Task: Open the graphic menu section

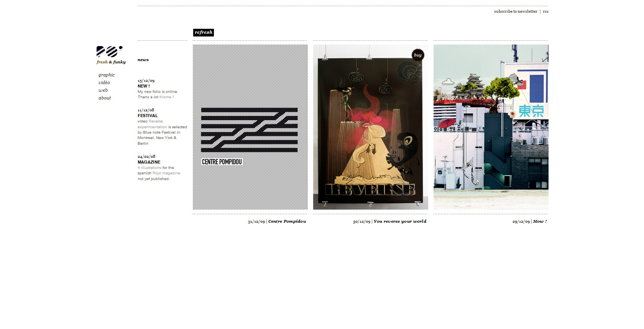Action: 107,75
